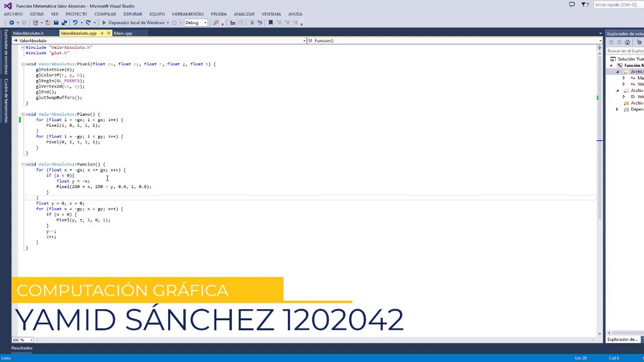Open the Cuadro de herramientas side tab
Viewport: 644px width, 362px height.
tap(6, 101)
